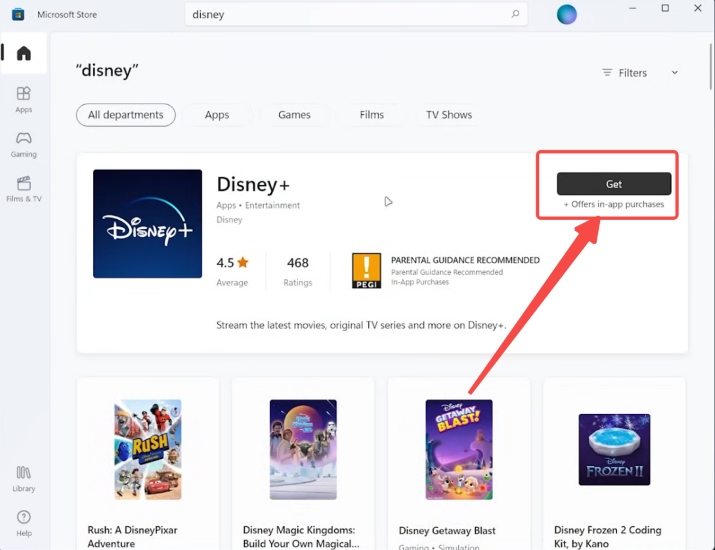Click the 468 Ratings count
The width and height of the screenshot is (715, 550).
[x=298, y=270]
